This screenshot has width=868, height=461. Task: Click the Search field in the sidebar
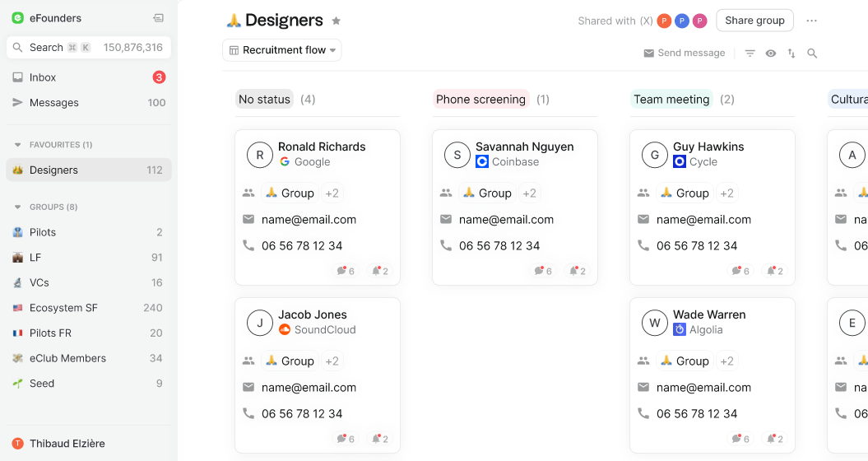(x=89, y=47)
